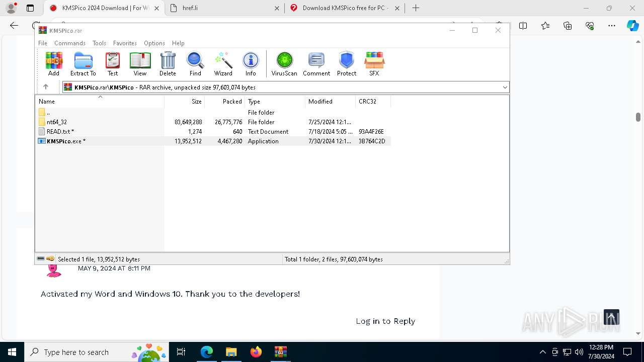644x362 pixels.
Task: Sort by Size column header
Action: 184,102
